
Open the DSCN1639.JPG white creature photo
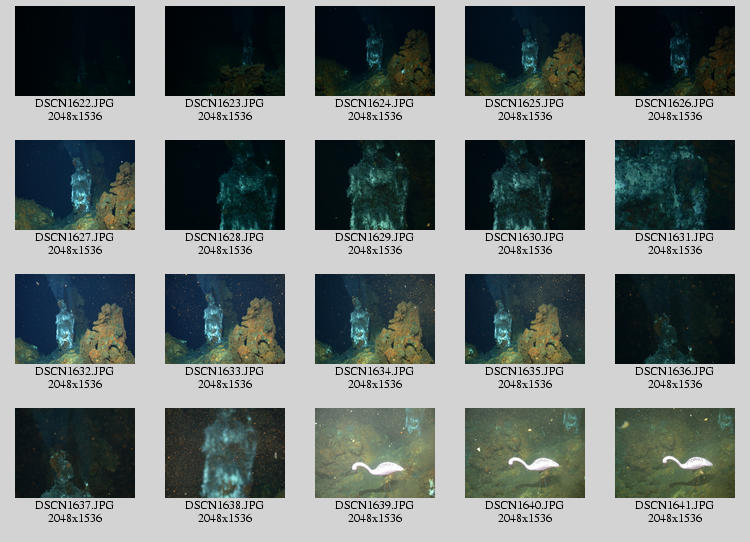(x=375, y=453)
